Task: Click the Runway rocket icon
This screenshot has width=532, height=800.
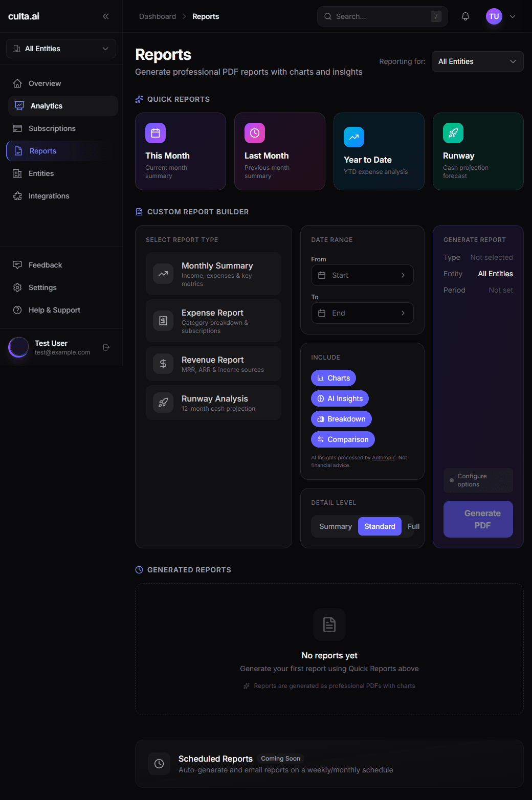Action: (453, 133)
